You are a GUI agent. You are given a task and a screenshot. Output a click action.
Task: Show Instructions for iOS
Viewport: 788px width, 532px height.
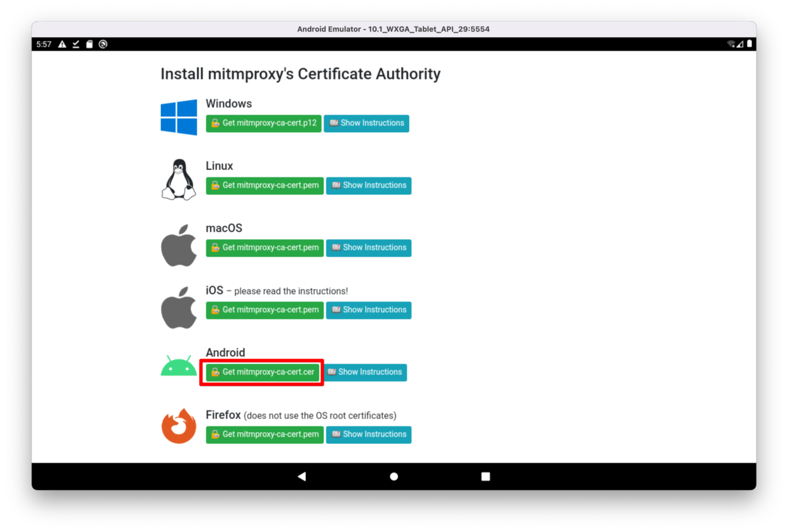pos(368,310)
